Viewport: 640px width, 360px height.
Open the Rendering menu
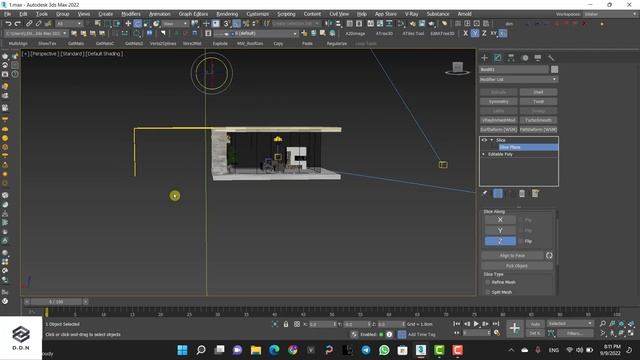tap(227, 14)
